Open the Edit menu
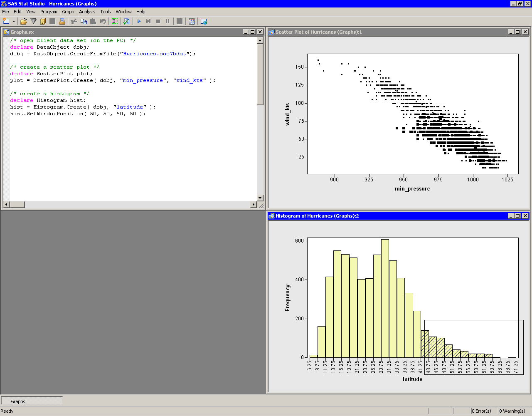The image size is (532, 416). pos(17,12)
